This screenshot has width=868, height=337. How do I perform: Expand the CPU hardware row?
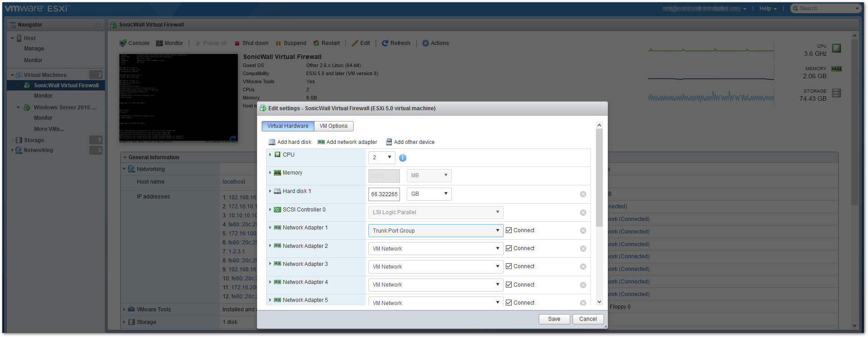pyautogui.click(x=270, y=155)
